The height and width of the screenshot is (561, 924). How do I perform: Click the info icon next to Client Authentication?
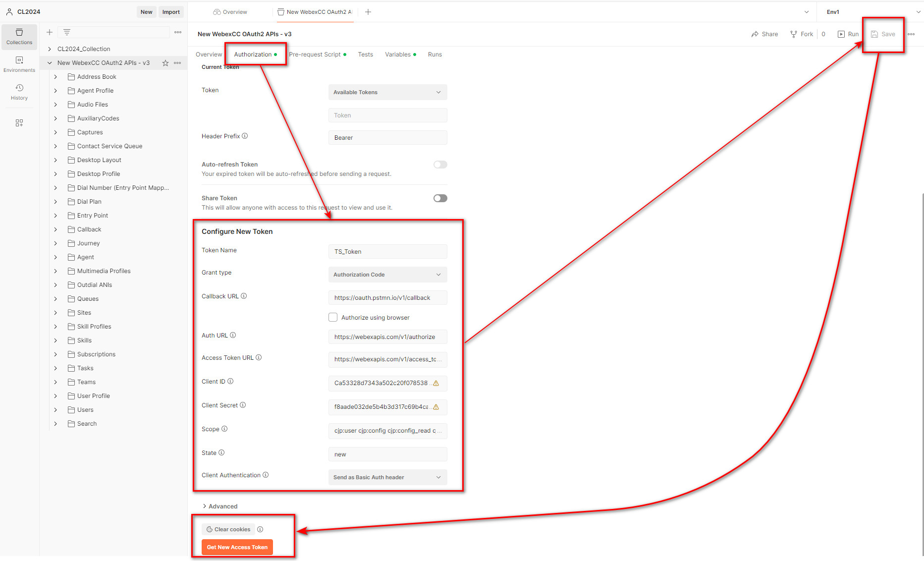tap(266, 475)
